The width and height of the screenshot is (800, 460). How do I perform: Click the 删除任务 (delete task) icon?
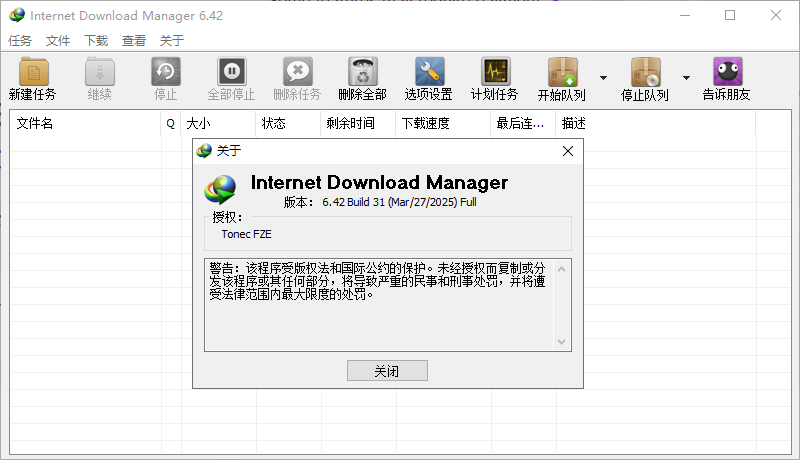click(297, 72)
